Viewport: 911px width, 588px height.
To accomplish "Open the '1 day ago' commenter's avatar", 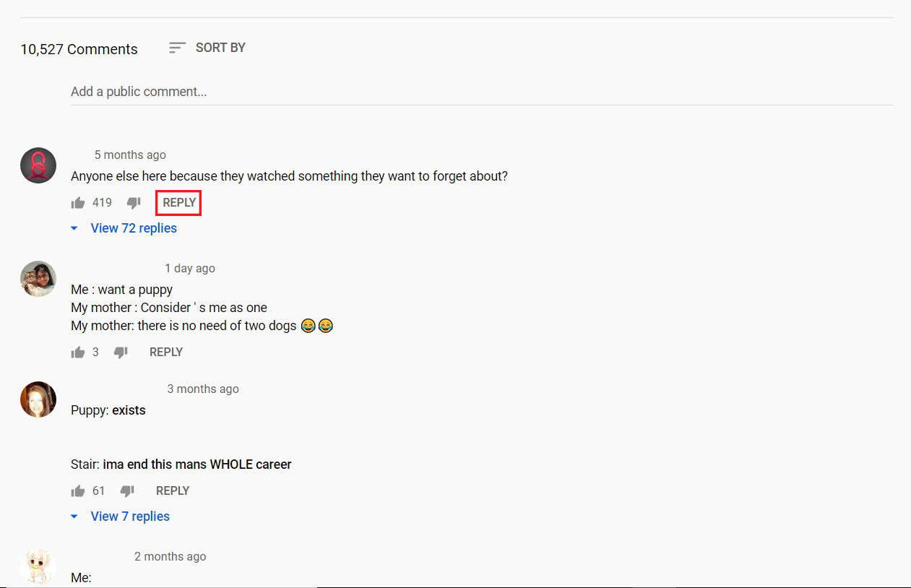I will point(38,279).
